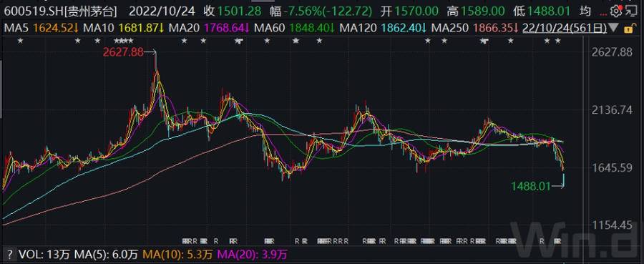The width and height of the screenshot is (644, 264).
Task: Click the date range 22/10/24(561日) link
Action: 565,29
